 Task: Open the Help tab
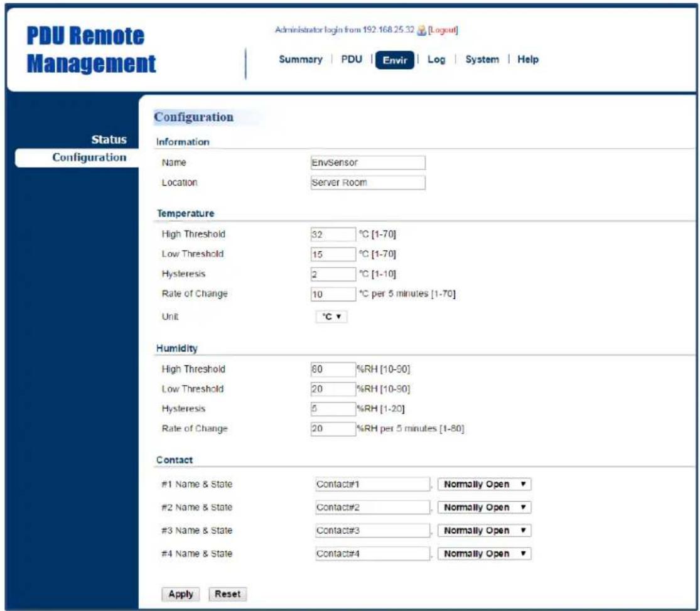point(528,60)
